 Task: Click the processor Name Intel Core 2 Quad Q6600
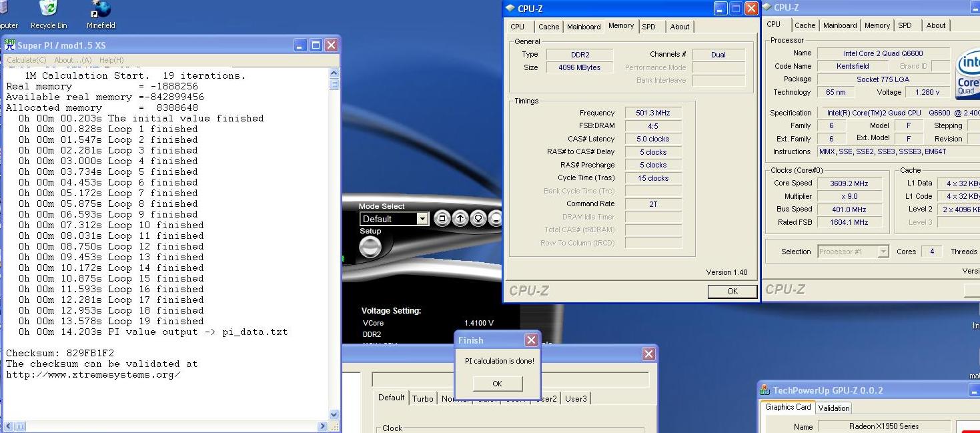[x=884, y=53]
